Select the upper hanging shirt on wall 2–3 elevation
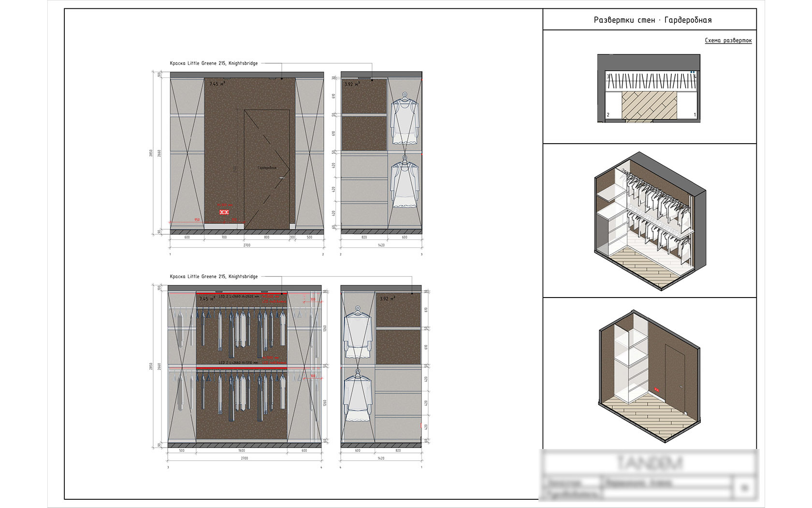The width and height of the screenshot is (812, 508). coord(405,119)
